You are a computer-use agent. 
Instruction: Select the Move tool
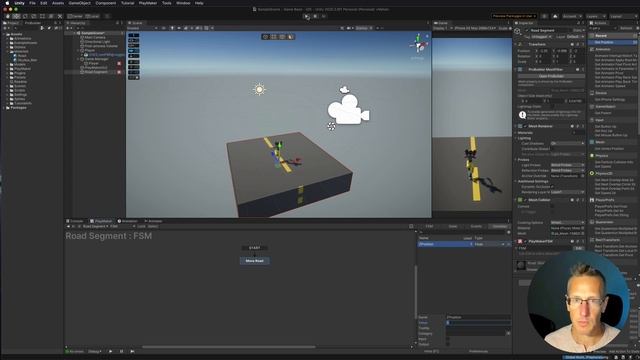coord(16,16)
